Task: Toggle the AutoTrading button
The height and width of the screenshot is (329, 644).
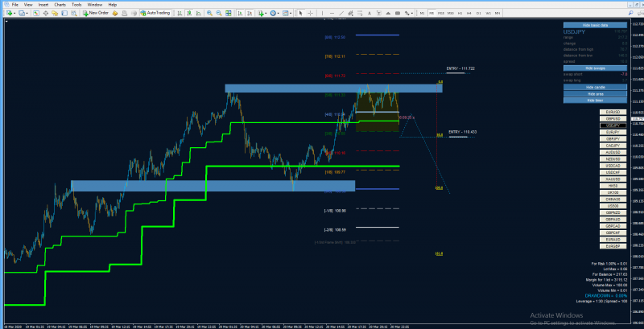Action: 155,13
